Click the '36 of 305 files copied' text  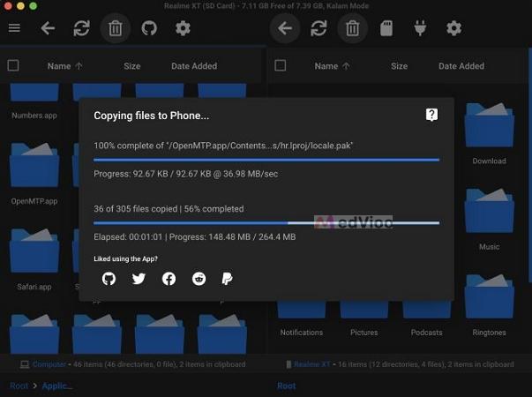(x=136, y=209)
